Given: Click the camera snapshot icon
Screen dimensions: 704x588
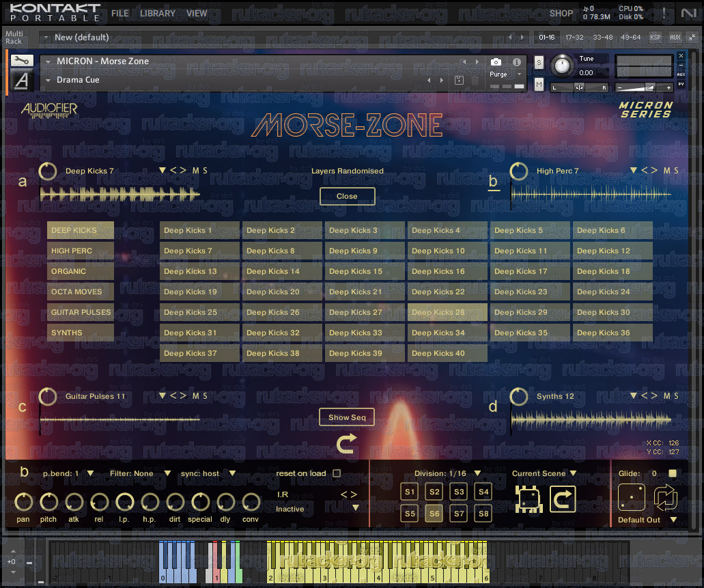Looking at the screenshot, I should tap(496, 61).
